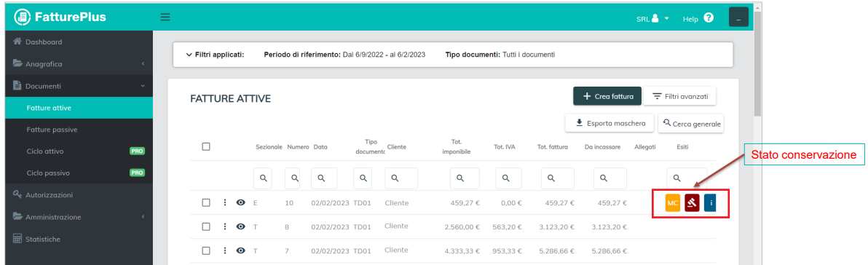Sort by Data column header
Screen dimensions: 868x265
pos(320,147)
